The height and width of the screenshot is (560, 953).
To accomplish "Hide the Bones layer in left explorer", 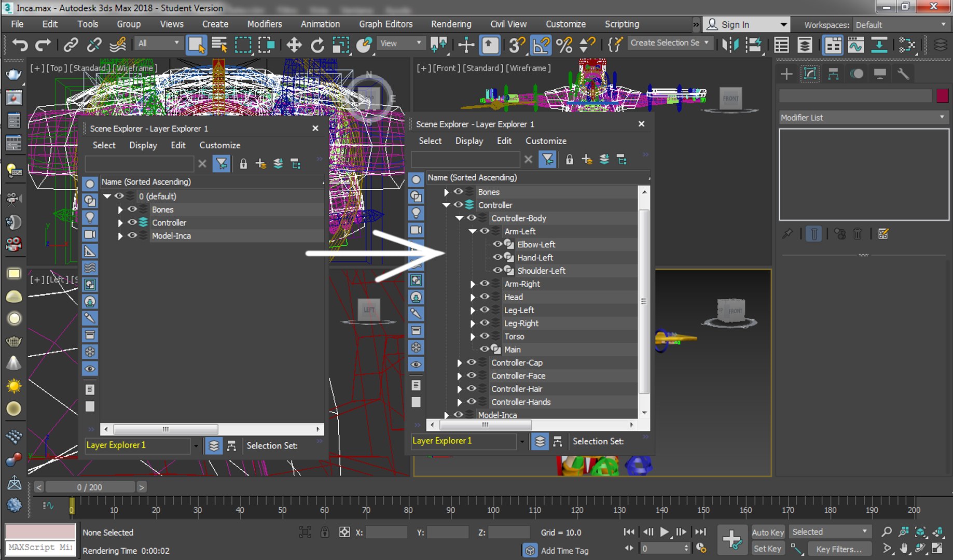I will [x=133, y=209].
